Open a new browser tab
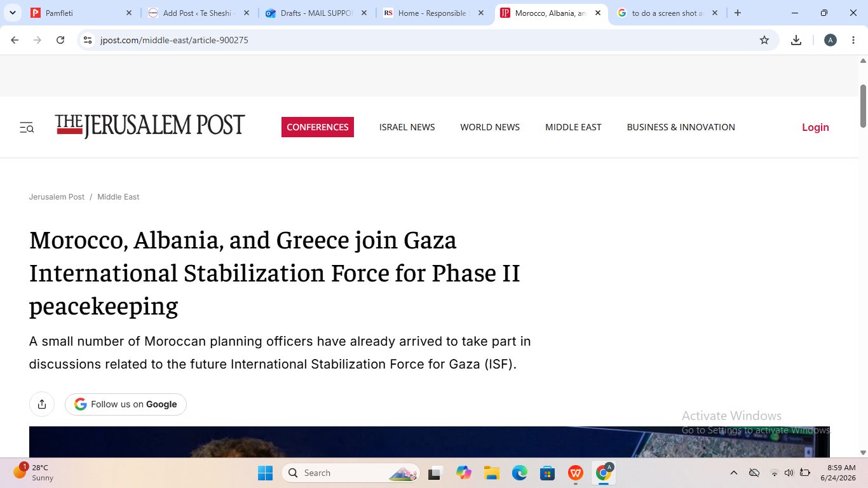868x488 pixels. (737, 13)
